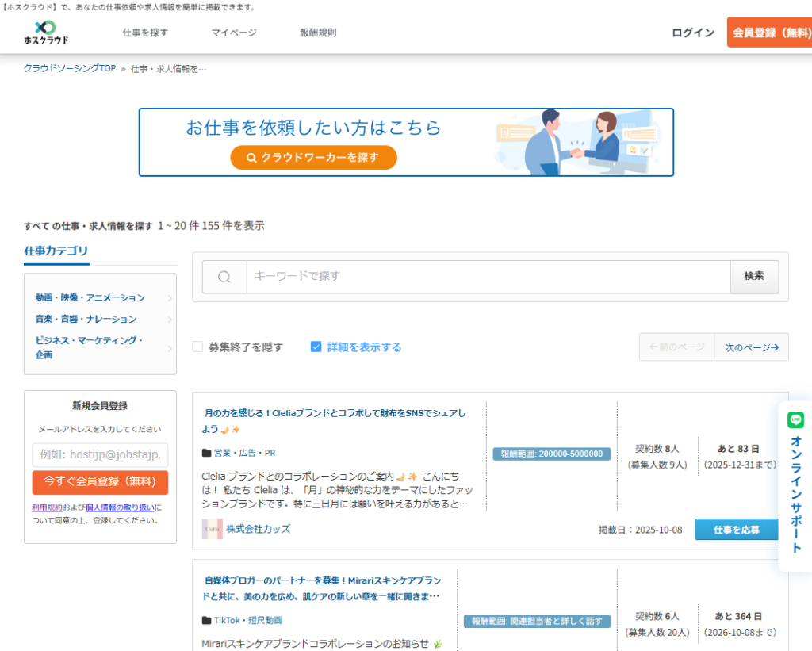Click the ログイン link
The image size is (812, 651).
pyautogui.click(x=693, y=33)
